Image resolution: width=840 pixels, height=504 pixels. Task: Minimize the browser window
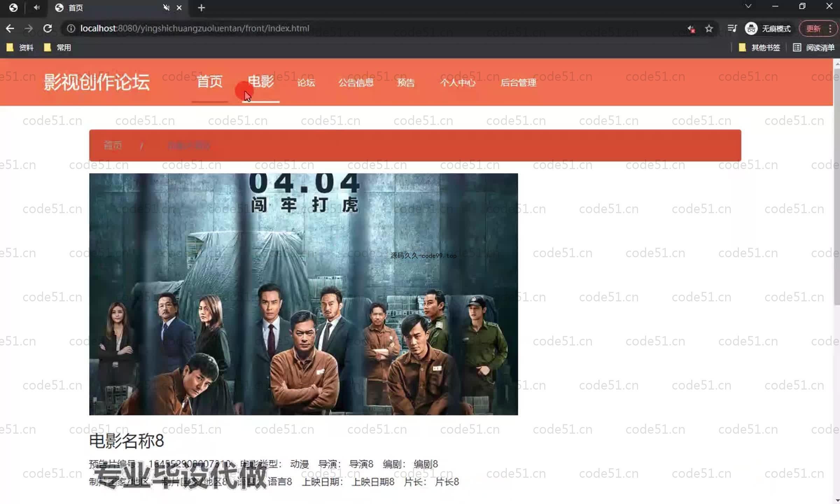pyautogui.click(x=775, y=6)
